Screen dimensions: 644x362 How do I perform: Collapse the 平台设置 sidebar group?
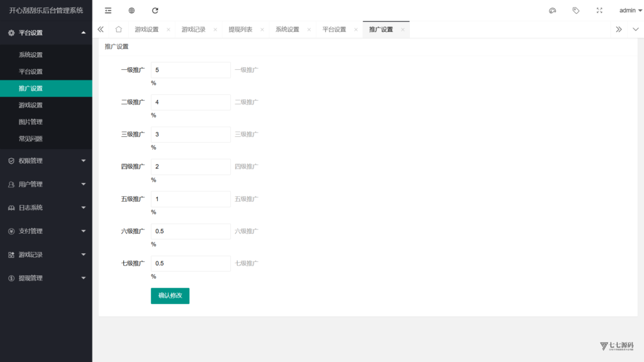coord(46,33)
